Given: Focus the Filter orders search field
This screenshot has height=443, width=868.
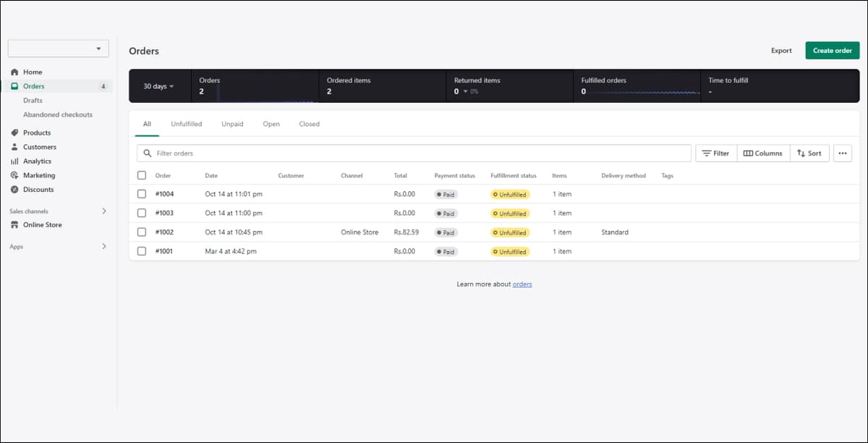Looking at the screenshot, I should [414, 153].
